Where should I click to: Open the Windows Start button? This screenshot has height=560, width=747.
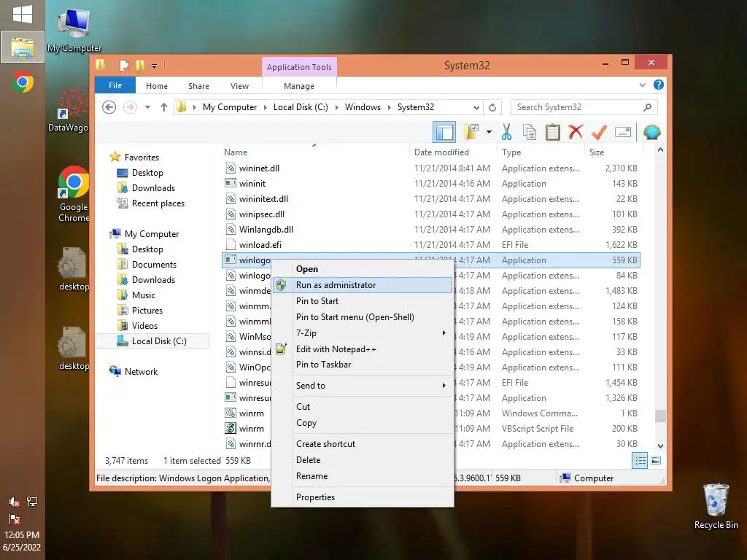coord(23,15)
